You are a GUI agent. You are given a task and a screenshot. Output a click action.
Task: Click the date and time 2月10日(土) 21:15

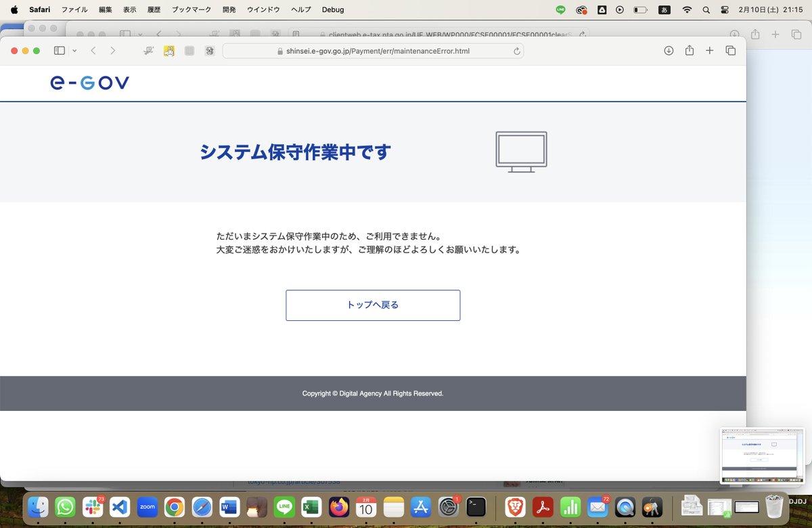(x=771, y=9)
